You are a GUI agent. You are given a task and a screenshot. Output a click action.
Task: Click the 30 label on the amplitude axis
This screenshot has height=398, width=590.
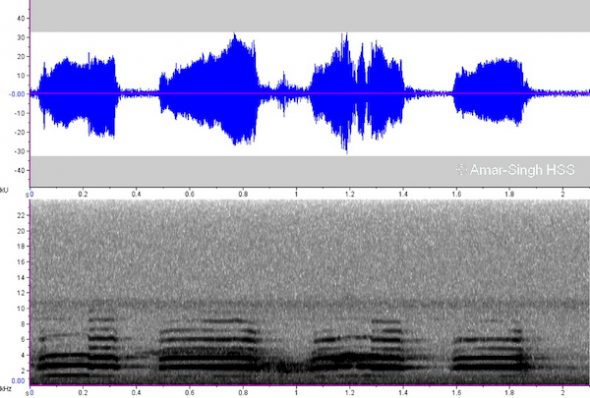pos(21,37)
